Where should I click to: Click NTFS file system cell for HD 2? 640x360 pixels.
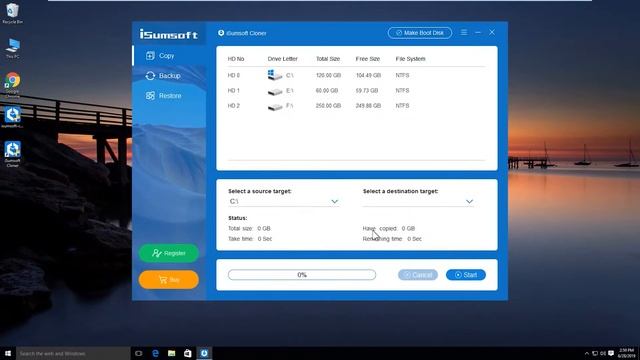tap(402, 105)
